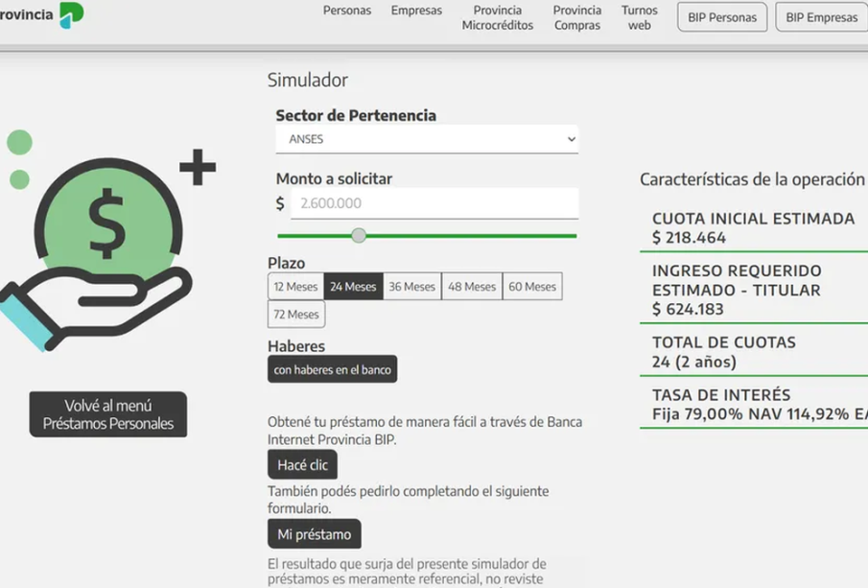Select the 24 Meses term option
Image resolution: width=868 pixels, height=588 pixels.
point(353,287)
